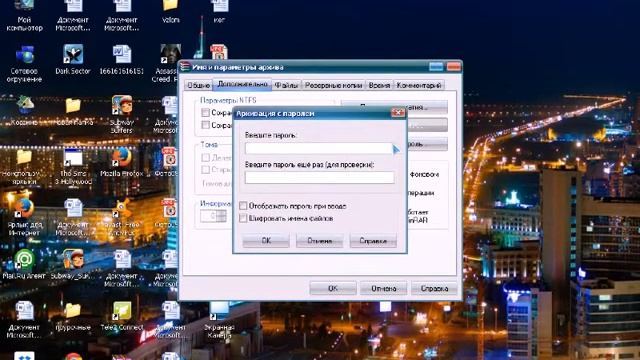
Task: Click OK in the archive parameters window
Action: [x=333, y=288]
